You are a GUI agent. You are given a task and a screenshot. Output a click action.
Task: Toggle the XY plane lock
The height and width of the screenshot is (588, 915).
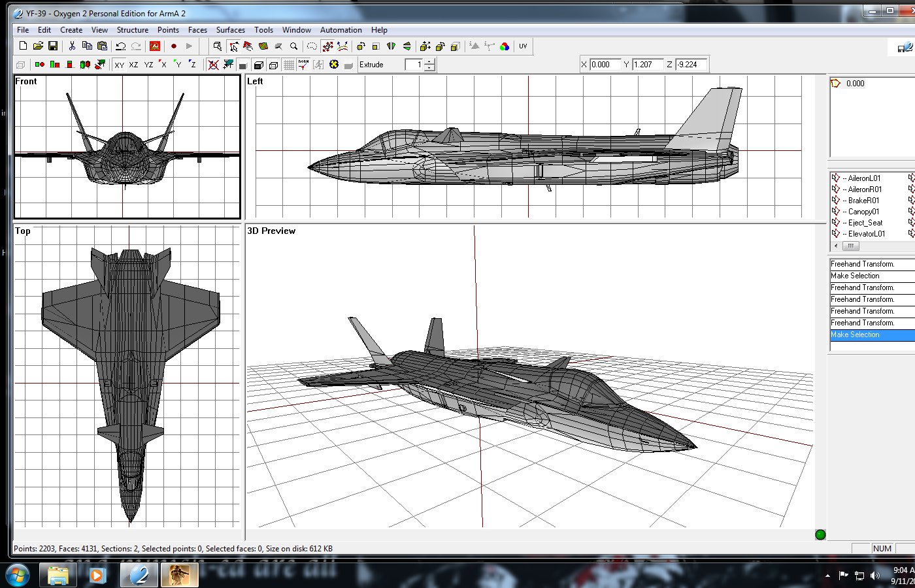point(119,65)
